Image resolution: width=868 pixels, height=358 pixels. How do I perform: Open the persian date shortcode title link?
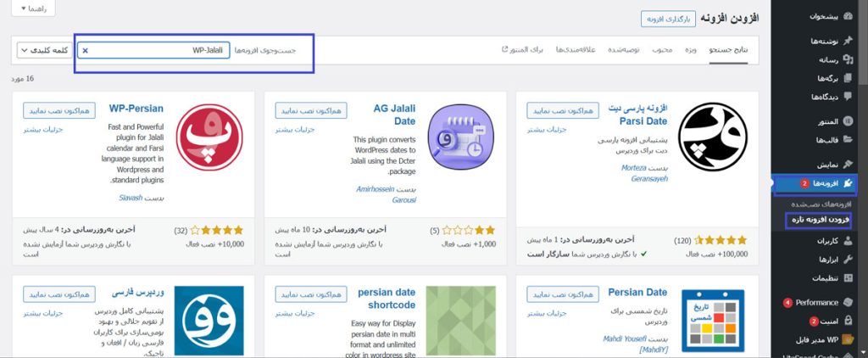387,299
